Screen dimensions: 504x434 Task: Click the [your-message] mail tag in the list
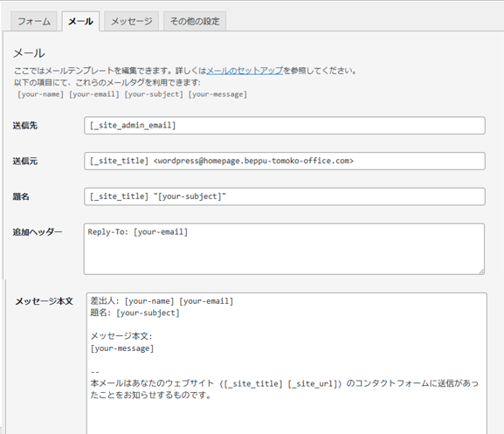[217, 94]
